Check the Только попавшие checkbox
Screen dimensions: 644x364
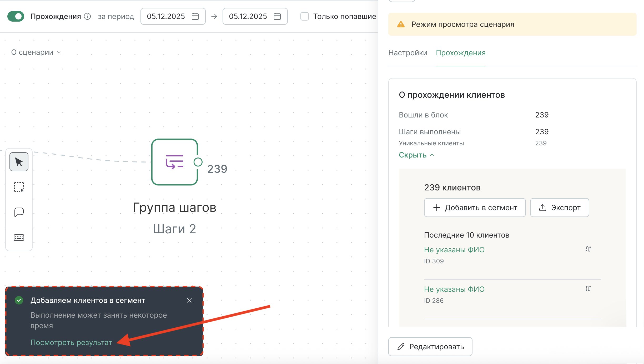(x=304, y=16)
